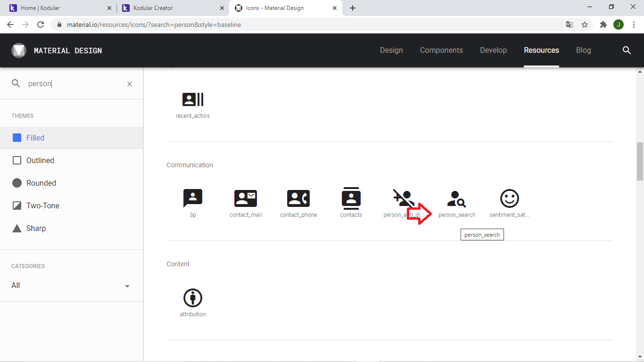Switch to the Outlined theme
Viewport: 644px width, 362px height.
pos(40,161)
